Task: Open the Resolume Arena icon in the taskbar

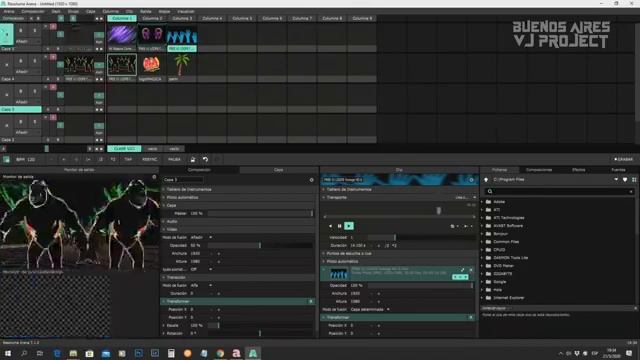Action: tap(253, 353)
